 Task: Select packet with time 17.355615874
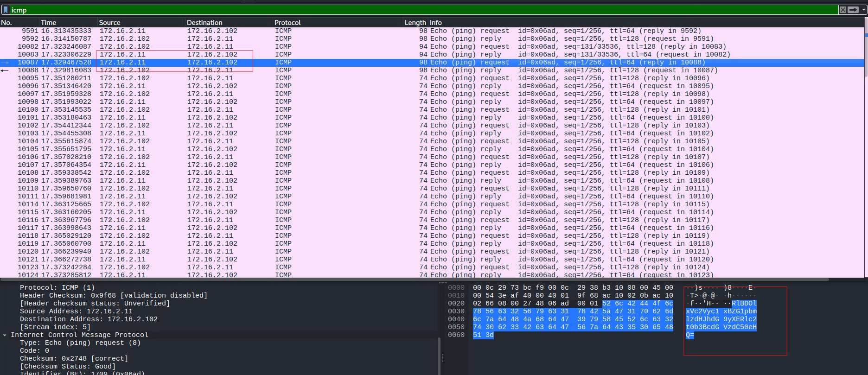click(x=432, y=141)
